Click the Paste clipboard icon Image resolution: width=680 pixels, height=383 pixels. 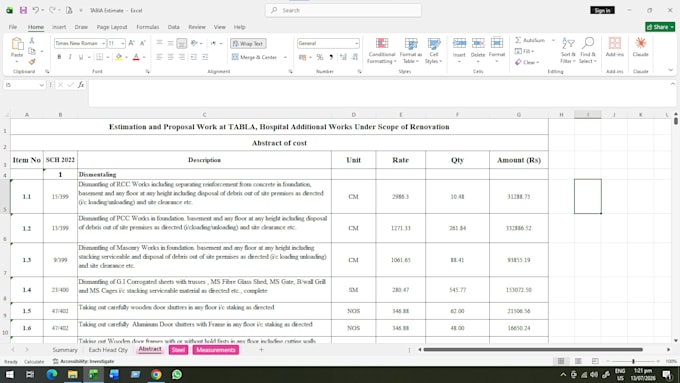pyautogui.click(x=17, y=44)
